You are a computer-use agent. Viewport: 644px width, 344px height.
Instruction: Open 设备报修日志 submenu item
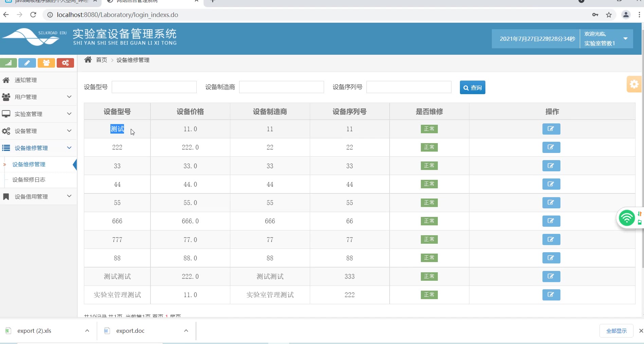click(29, 179)
